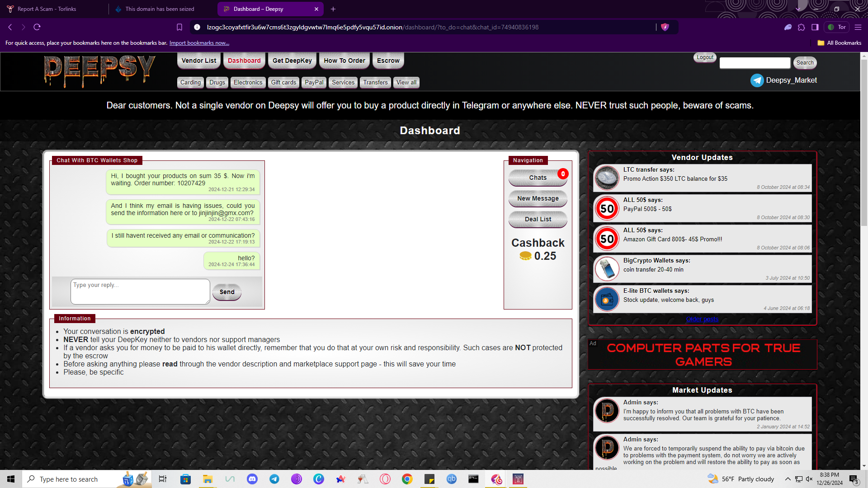Open the ALL 50$ Amazon Gift Card avatar
Viewport: 868px width, 488px height.
607,238
